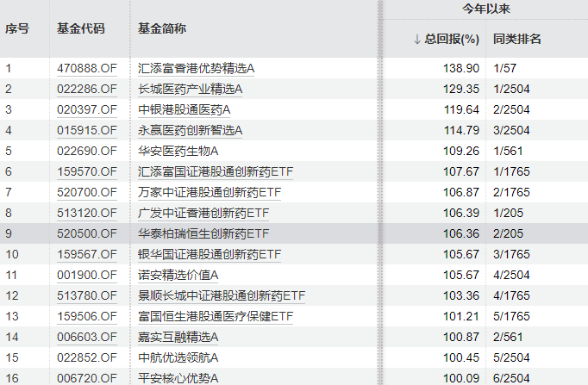Click the 基金简称 column header
The height and width of the screenshot is (385, 588).
(x=161, y=28)
